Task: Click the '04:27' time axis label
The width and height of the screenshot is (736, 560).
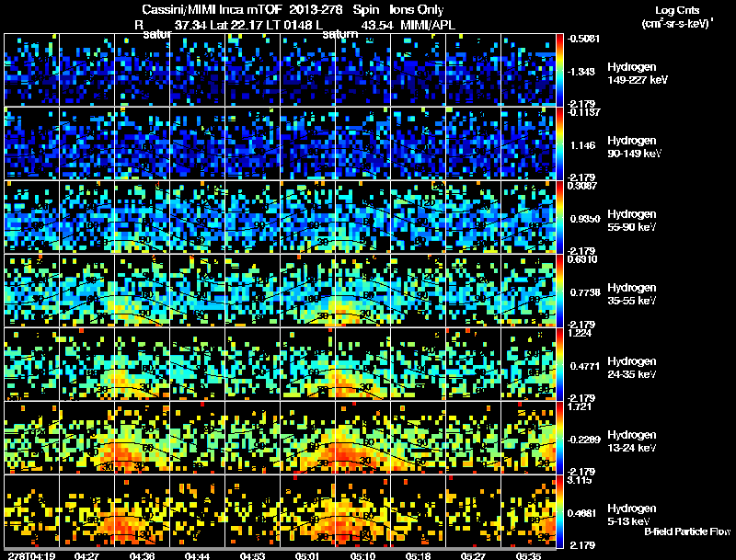Action: coord(86,555)
